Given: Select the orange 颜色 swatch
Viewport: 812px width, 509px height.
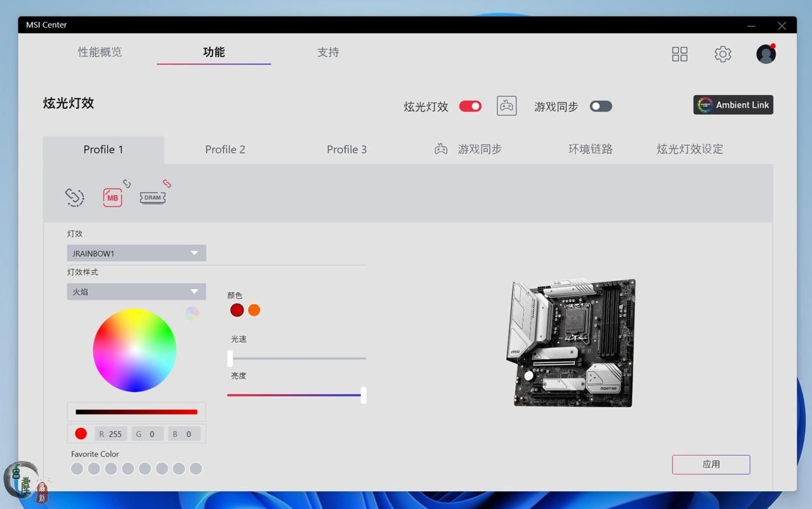Looking at the screenshot, I should click(x=254, y=310).
